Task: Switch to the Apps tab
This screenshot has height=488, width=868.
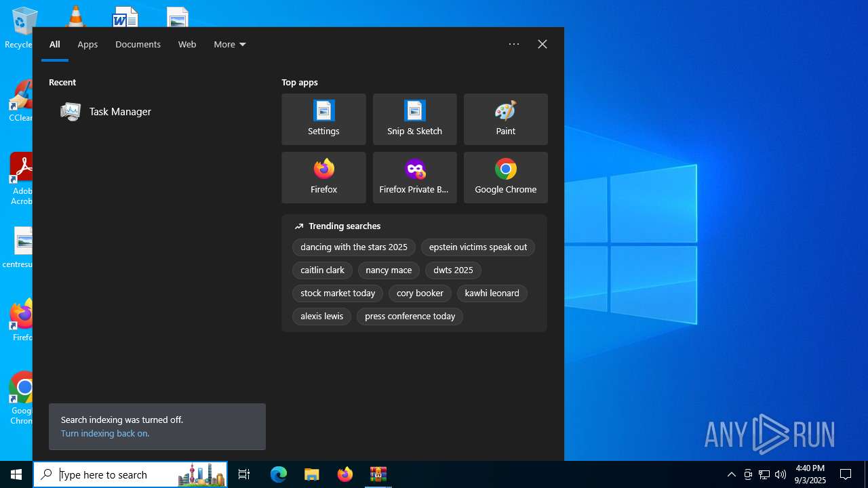Action: click(87, 44)
